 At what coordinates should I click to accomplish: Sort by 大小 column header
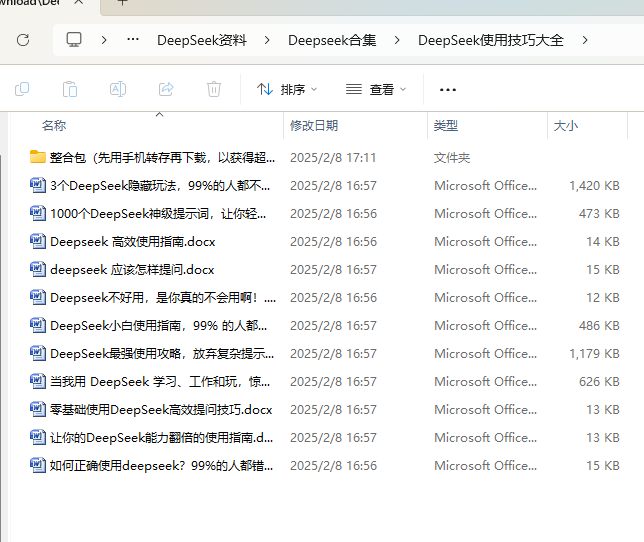pos(566,126)
